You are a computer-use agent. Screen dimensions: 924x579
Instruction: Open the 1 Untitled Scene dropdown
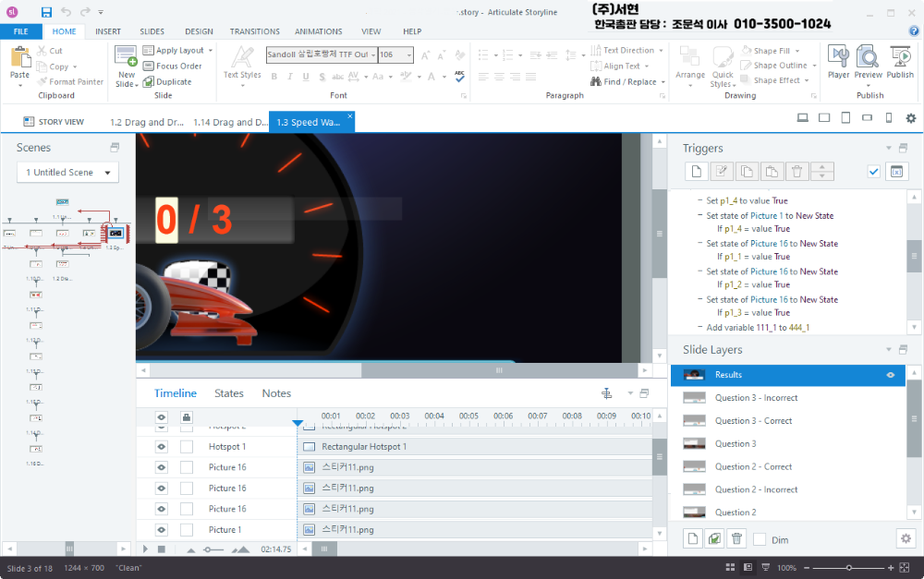[x=67, y=173]
